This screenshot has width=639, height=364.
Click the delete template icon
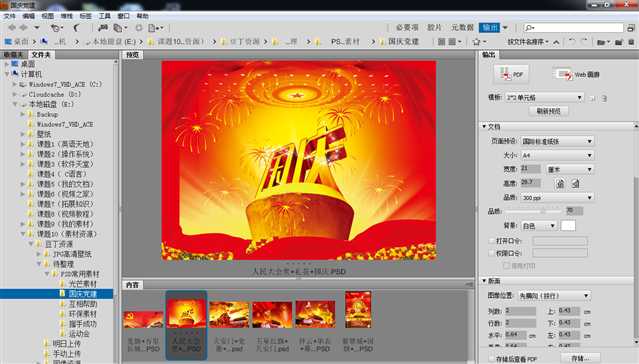click(x=604, y=98)
